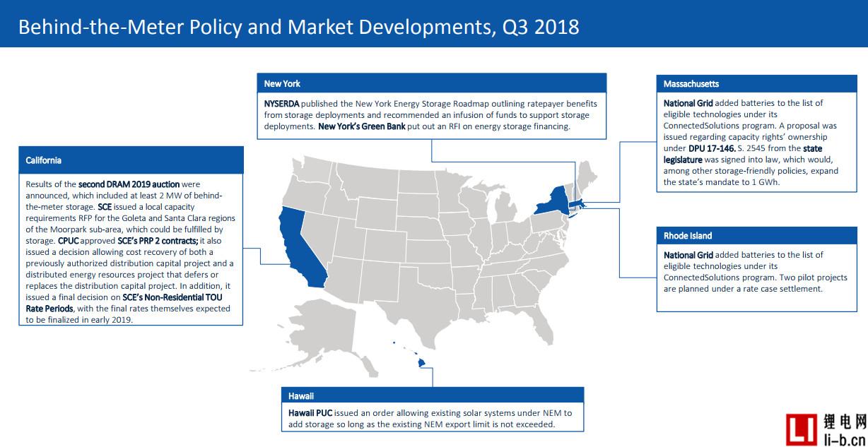Select the blue New York state on the map

pyautogui.click(x=551, y=200)
